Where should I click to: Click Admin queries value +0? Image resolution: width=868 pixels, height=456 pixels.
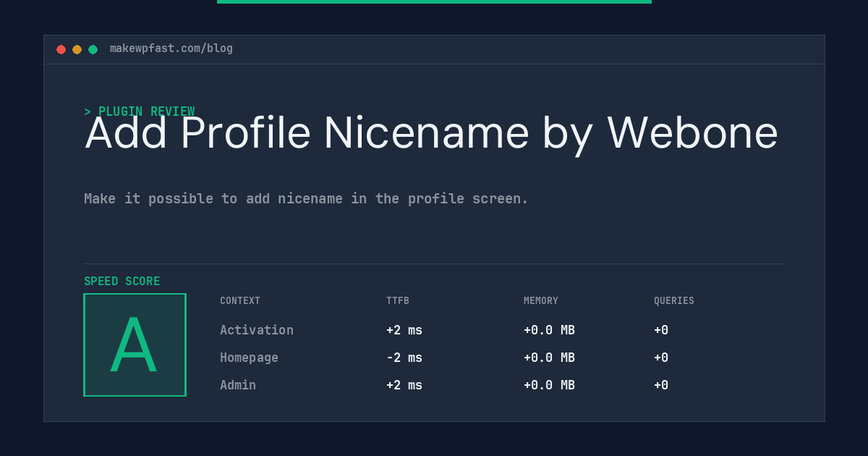[x=661, y=385]
